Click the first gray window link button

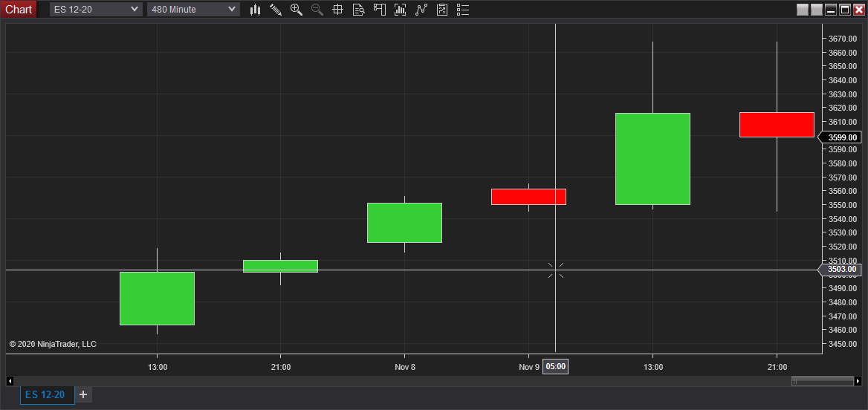click(x=802, y=10)
